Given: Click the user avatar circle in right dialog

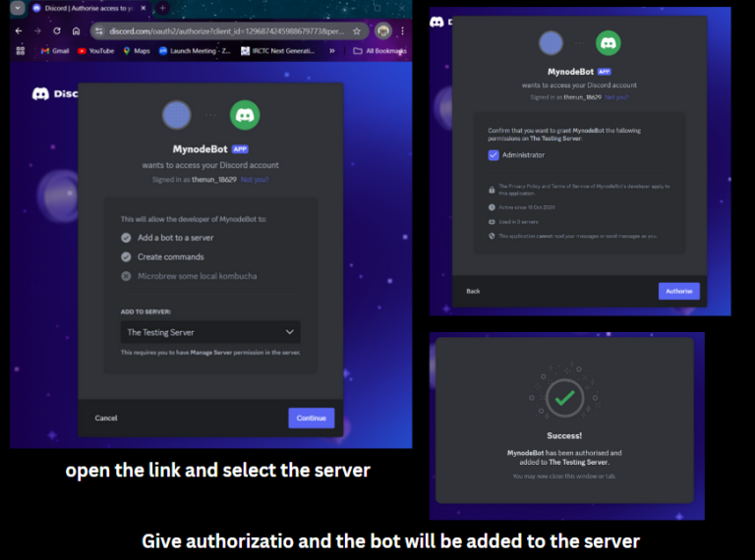Looking at the screenshot, I should (551, 43).
